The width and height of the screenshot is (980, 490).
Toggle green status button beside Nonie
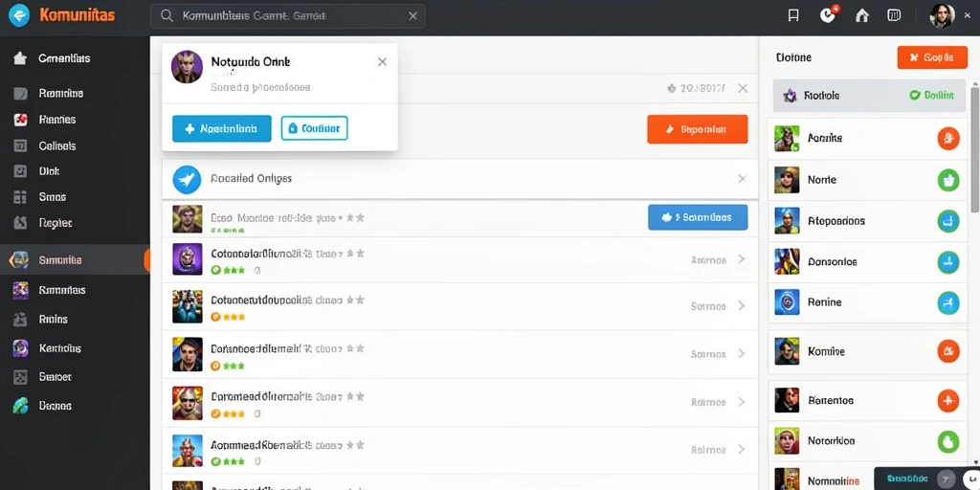[x=948, y=180]
